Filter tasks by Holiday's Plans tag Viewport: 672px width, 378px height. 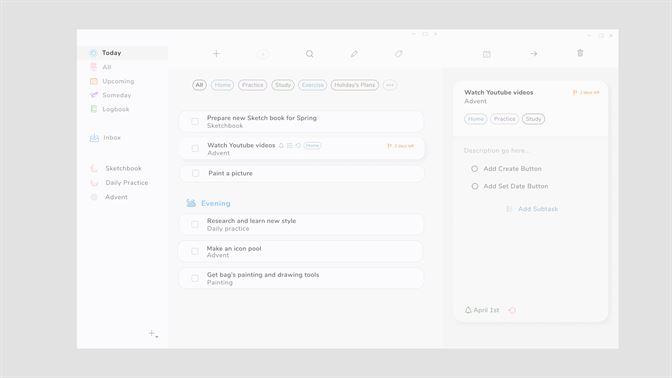click(354, 85)
